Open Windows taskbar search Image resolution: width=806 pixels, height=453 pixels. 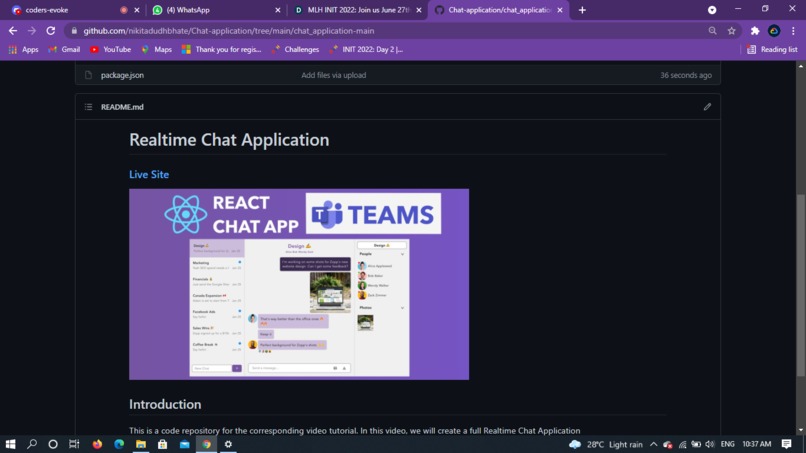(32, 444)
